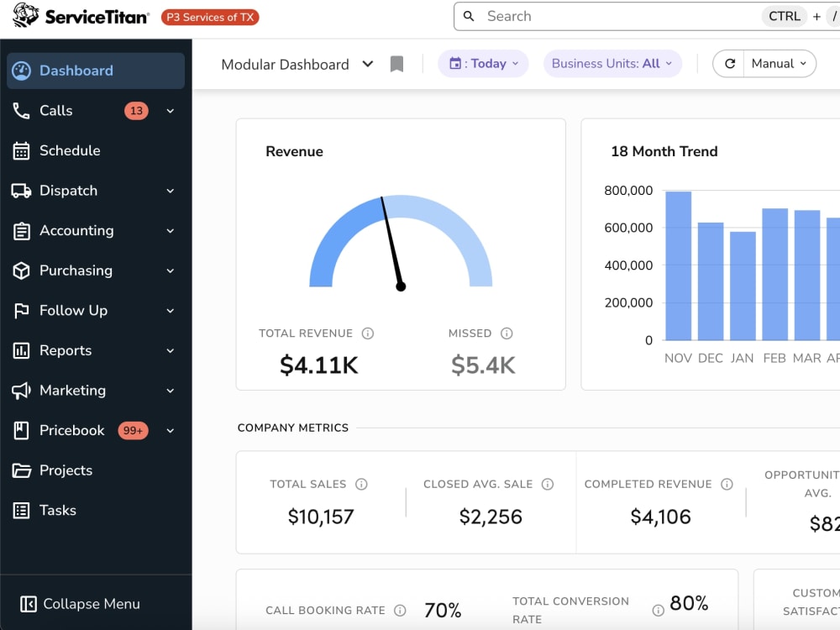This screenshot has height=630, width=840.
Task: Click info icon next to Call Booking Rate
Action: (x=400, y=610)
